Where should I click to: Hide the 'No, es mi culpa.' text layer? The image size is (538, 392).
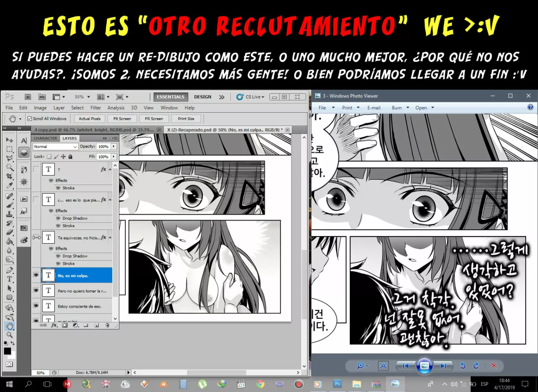(36, 275)
